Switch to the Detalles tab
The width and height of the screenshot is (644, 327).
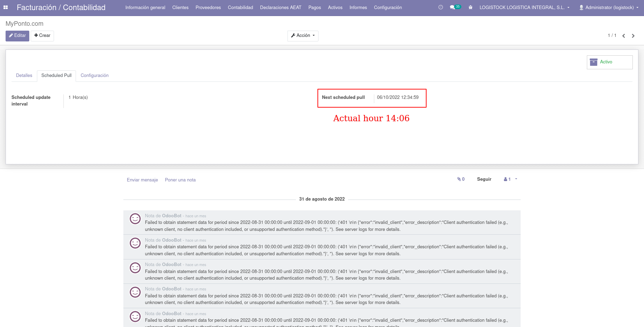24,76
